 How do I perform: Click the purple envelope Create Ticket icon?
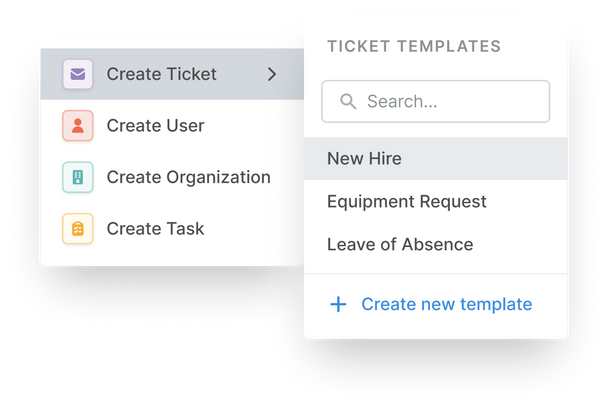click(x=77, y=74)
